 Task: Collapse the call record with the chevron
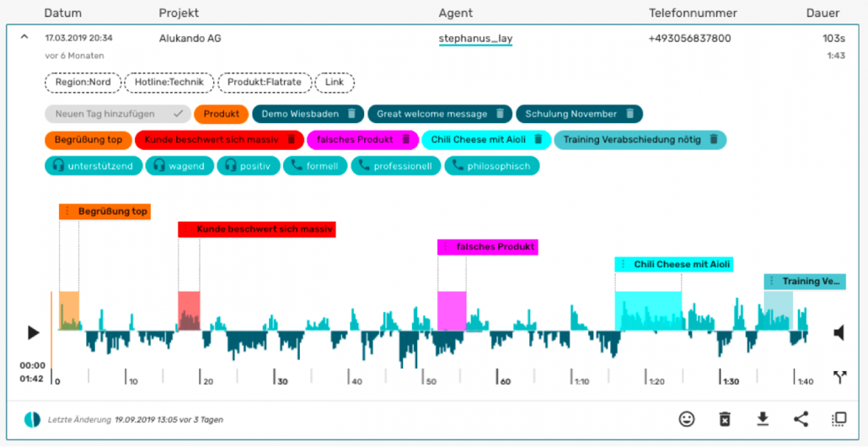click(x=24, y=37)
